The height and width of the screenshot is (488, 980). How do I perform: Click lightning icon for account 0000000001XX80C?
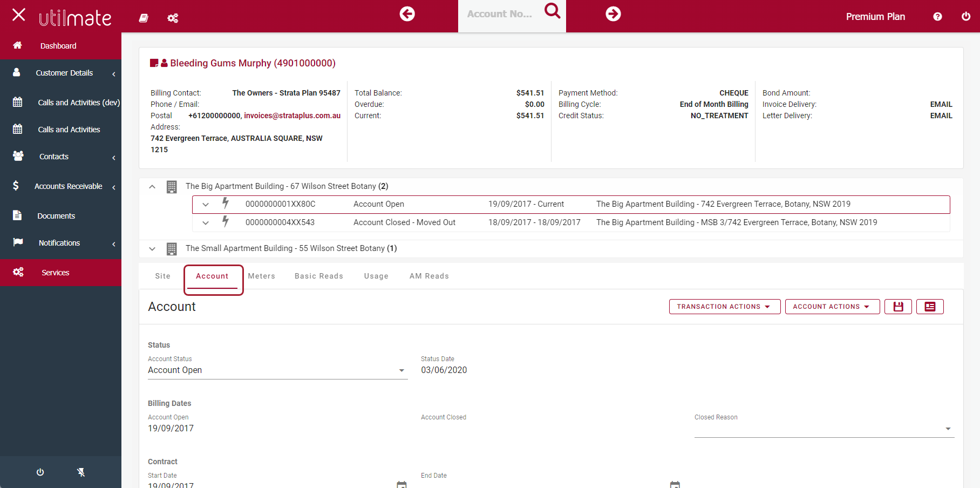[x=226, y=204]
